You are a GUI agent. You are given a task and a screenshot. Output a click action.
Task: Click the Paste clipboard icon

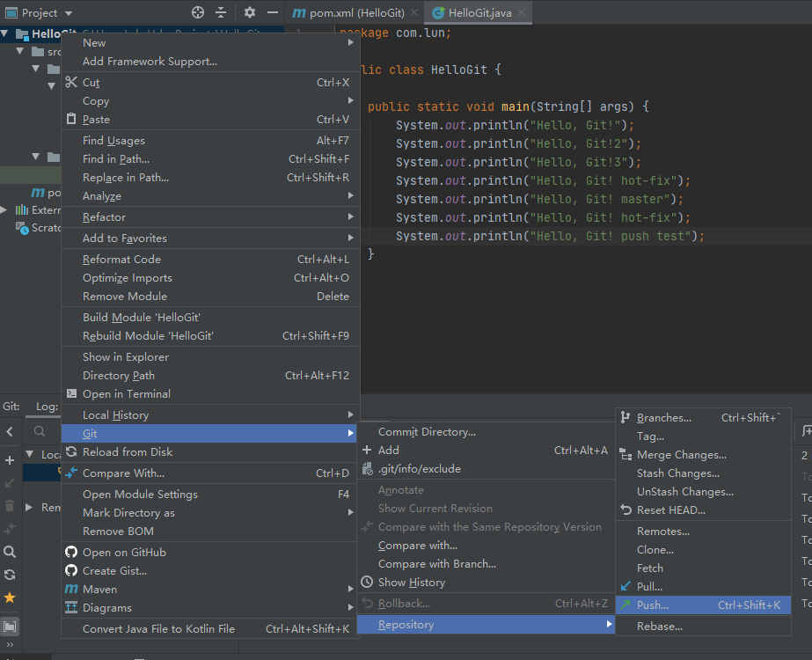coord(71,119)
